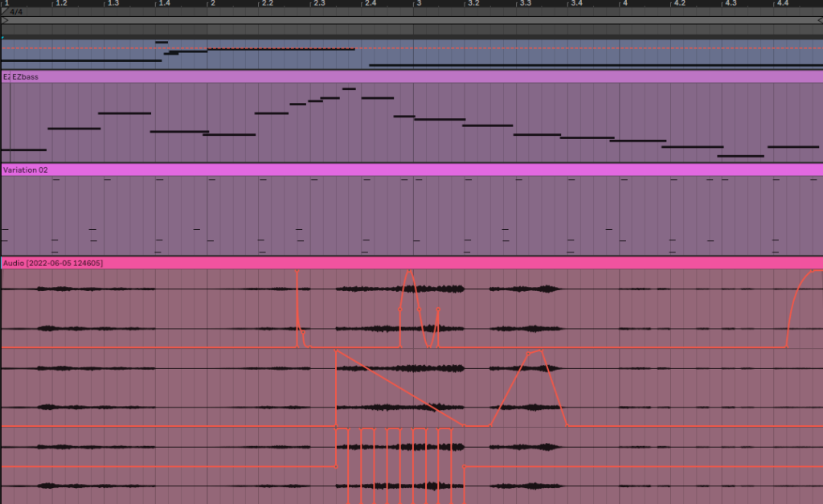Image resolution: width=823 pixels, height=504 pixels.
Task: Select the highest MIDI note in EZbass
Action: pyautogui.click(x=349, y=89)
